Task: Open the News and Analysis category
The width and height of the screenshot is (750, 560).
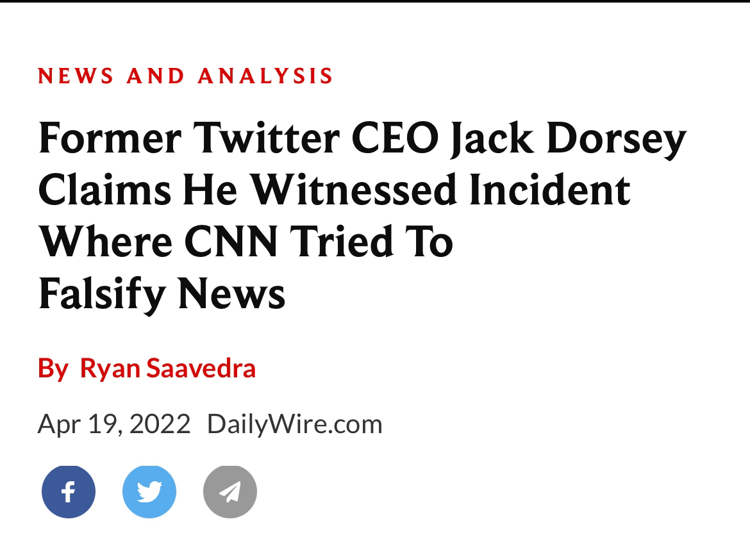Action: [x=185, y=76]
